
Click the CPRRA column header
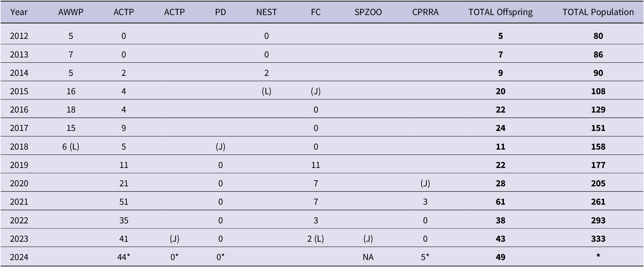(x=425, y=12)
